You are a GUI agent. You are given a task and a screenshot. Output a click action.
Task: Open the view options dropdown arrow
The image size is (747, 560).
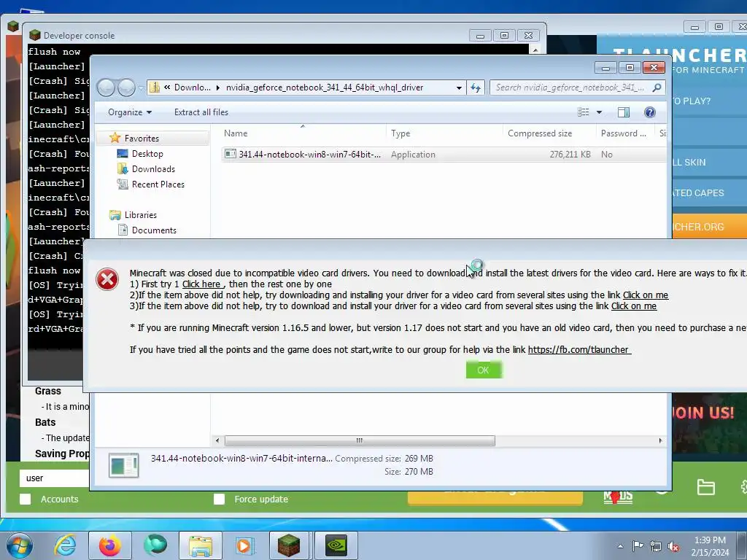coord(600,112)
